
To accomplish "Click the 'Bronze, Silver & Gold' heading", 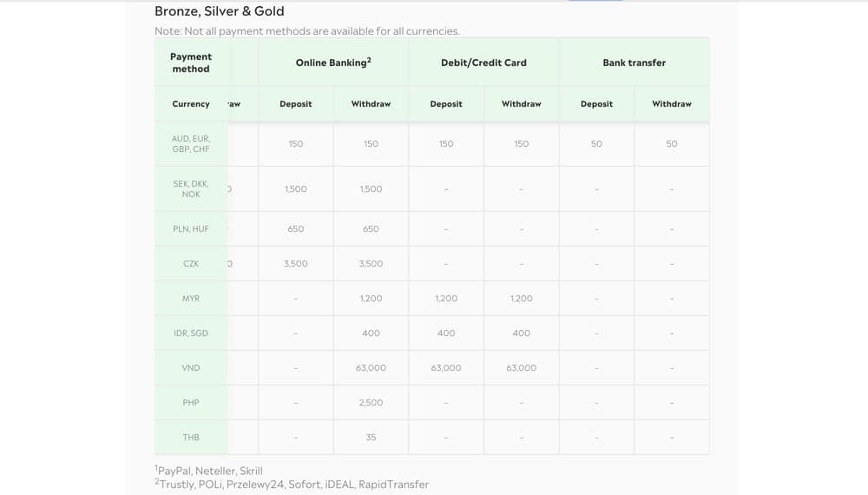I will coord(220,11).
